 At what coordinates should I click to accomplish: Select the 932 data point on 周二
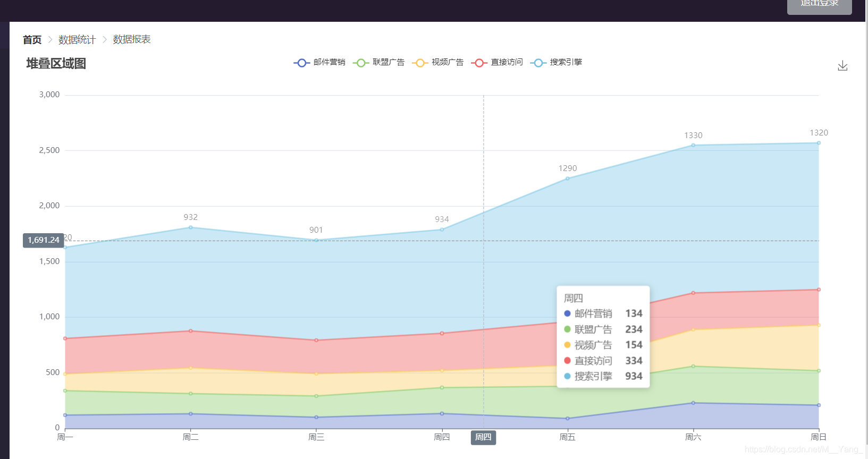pos(191,227)
